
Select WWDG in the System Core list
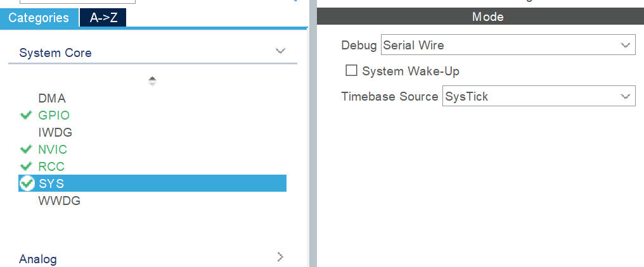pos(59,201)
